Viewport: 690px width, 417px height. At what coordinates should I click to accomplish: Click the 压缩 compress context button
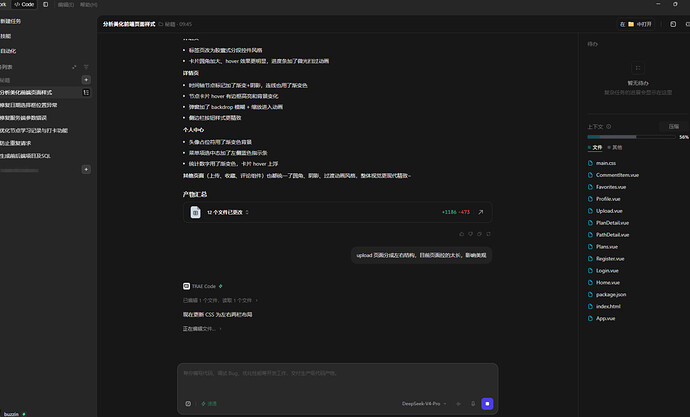point(673,126)
